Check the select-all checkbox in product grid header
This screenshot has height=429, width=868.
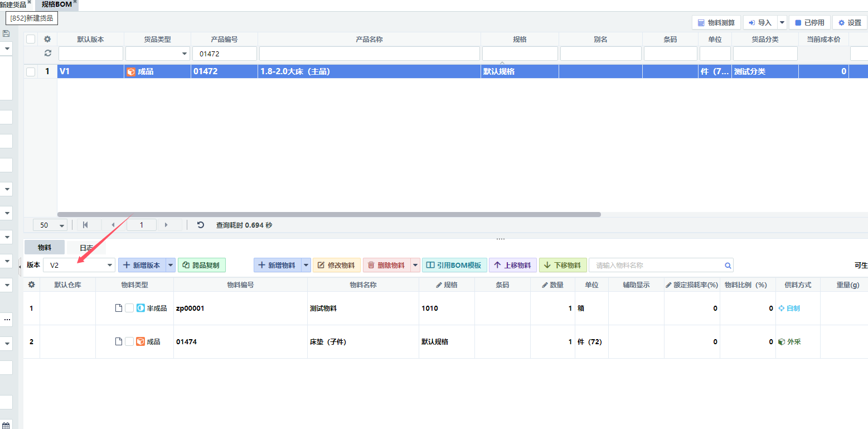coord(31,39)
